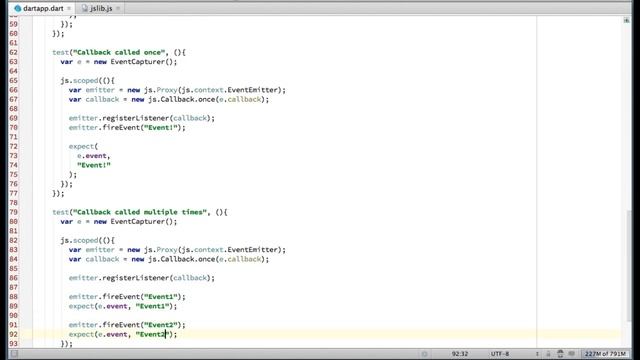640x360 pixels.
Task: Click EventCapturer on line 63
Action: click(139, 62)
